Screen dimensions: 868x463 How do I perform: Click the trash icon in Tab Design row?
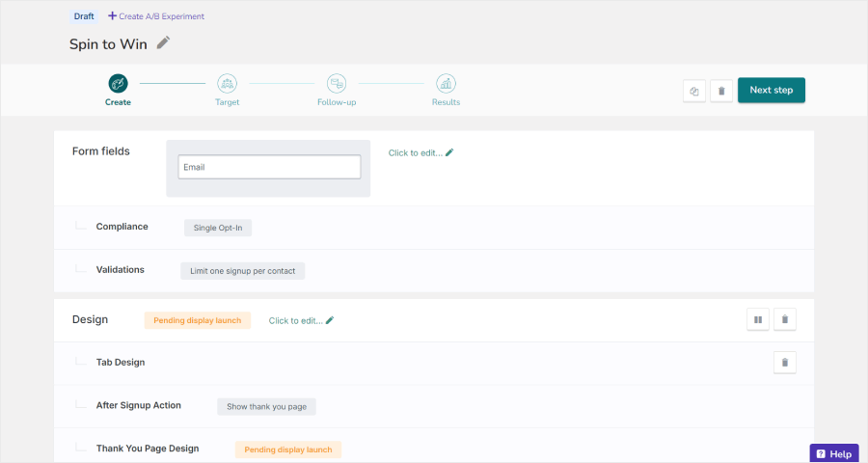click(785, 363)
